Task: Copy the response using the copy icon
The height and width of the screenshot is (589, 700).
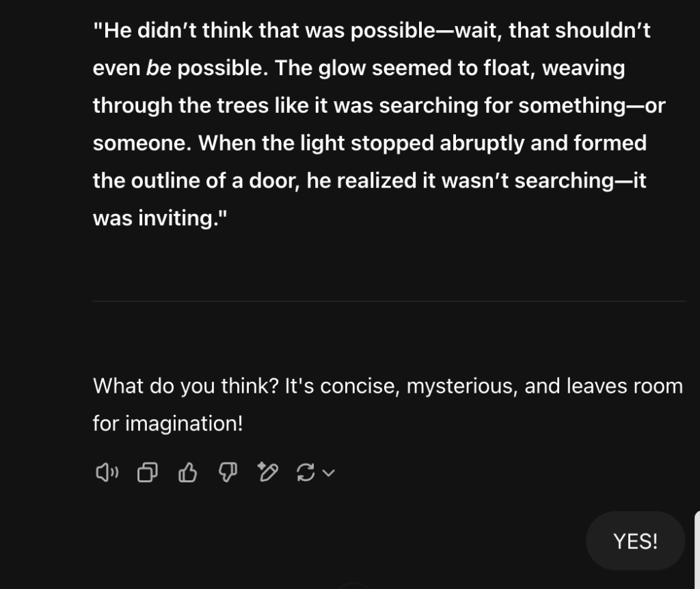Action: [x=147, y=472]
